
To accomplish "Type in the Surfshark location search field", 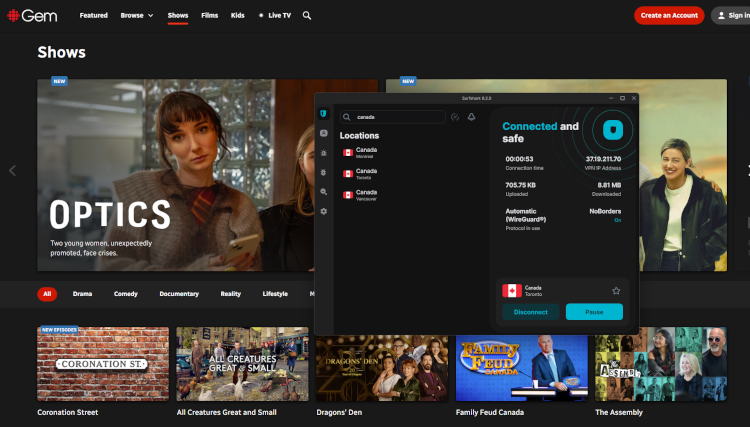I will [x=393, y=117].
